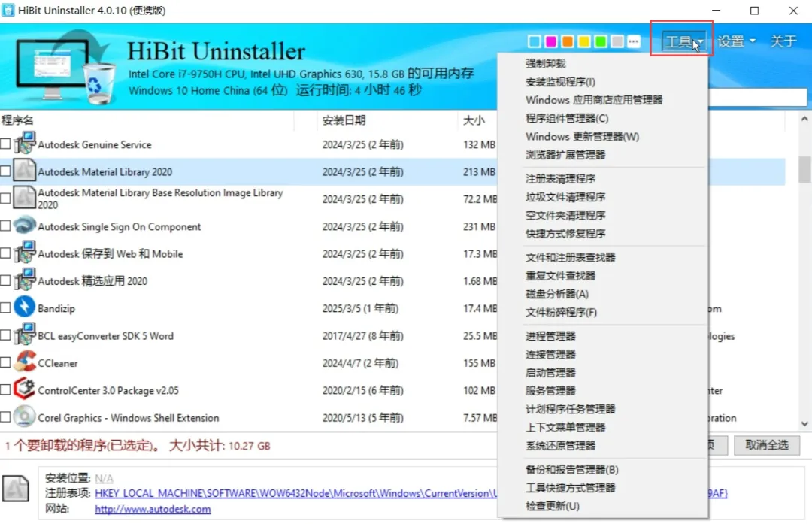This screenshot has height=524, width=812.
Task: Click the Autodesk Genuine Service program icon
Action: (24, 143)
